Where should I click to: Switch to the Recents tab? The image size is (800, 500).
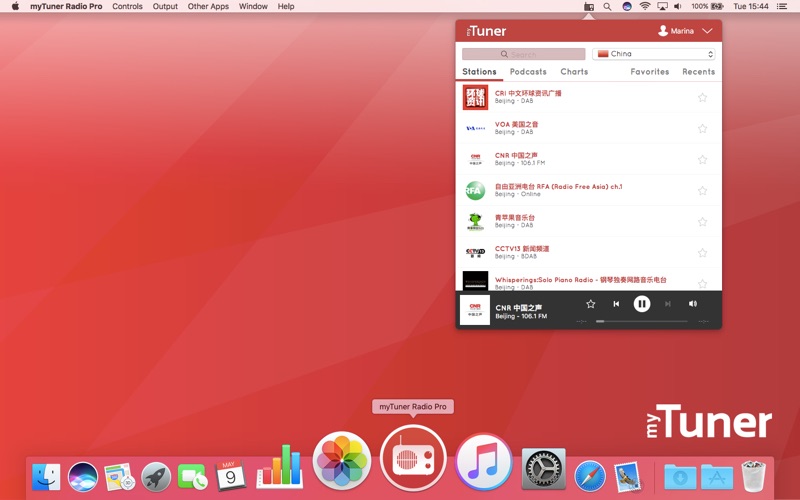point(698,72)
